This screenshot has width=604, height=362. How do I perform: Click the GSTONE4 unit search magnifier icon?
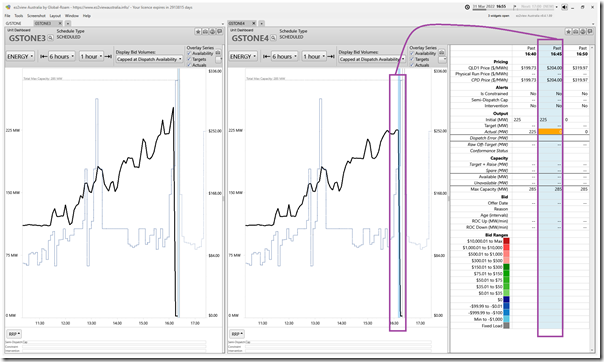pos(273,38)
